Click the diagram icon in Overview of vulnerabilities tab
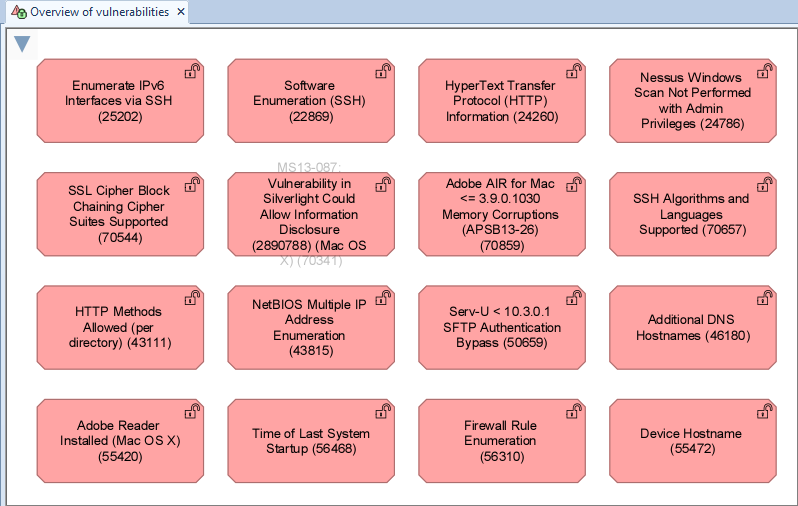Image resolution: width=798 pixels, height=506 pixels. 19,12
